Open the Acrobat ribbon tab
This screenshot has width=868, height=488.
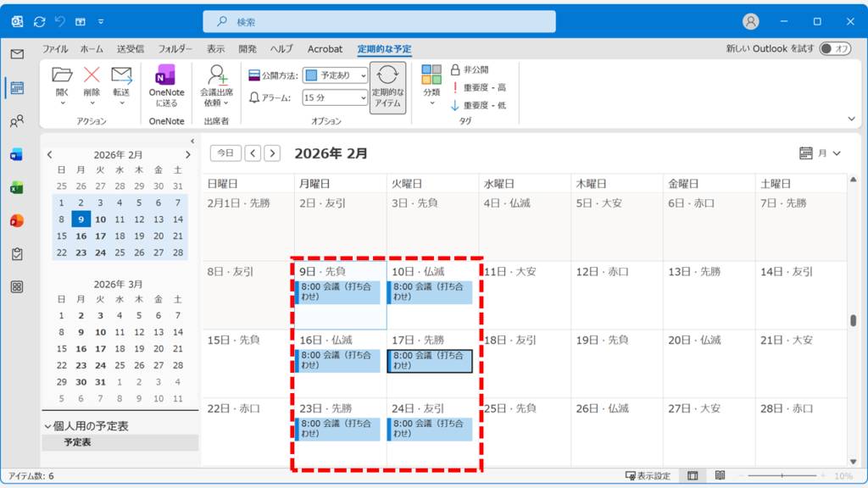tap(324, 49)
